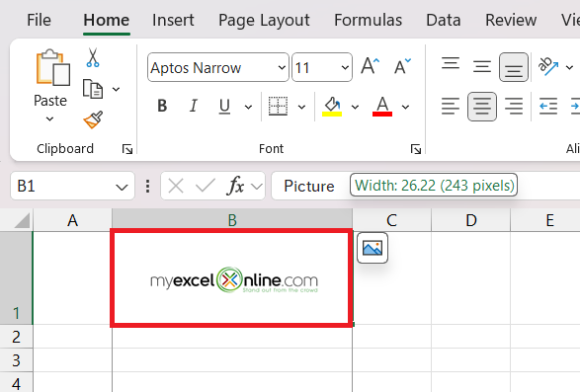Switch to the Page Layout tab

(264, 20)
